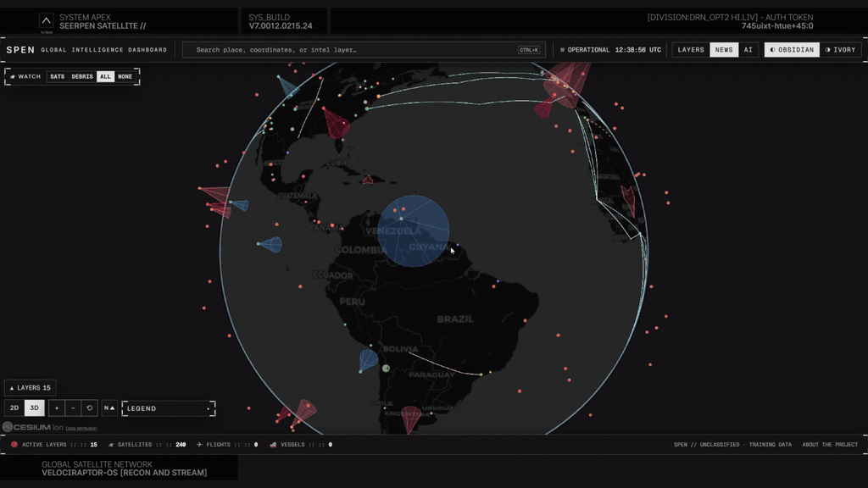868x488 pixels.
Task: Click the vessels ship icon in status bar
Action: (273, 444)
